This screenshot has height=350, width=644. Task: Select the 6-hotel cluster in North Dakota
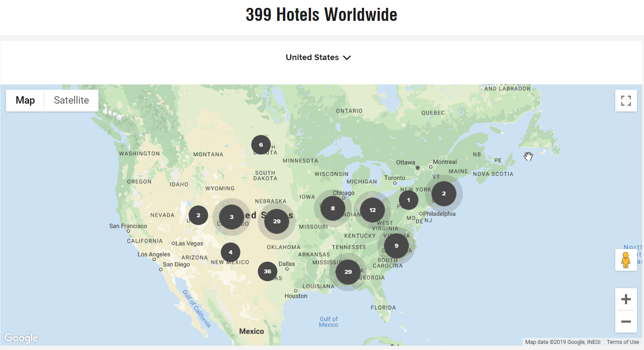click(x=261, y=145)
